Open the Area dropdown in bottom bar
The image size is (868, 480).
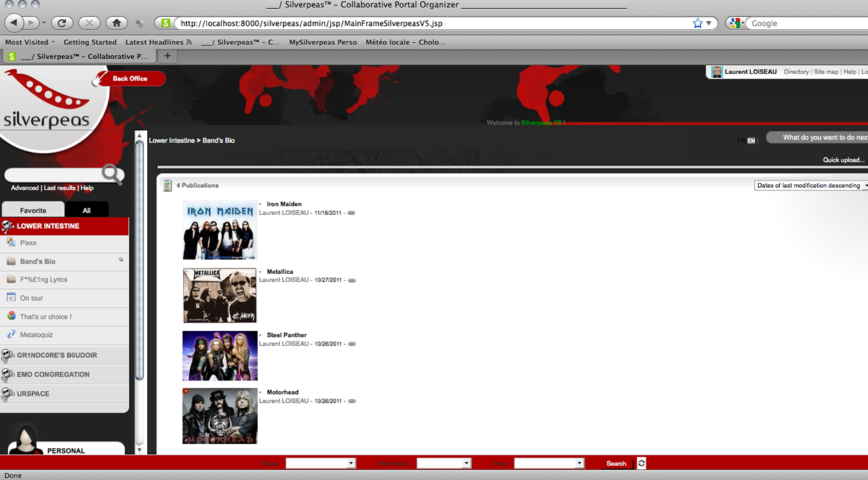(549, 464)
